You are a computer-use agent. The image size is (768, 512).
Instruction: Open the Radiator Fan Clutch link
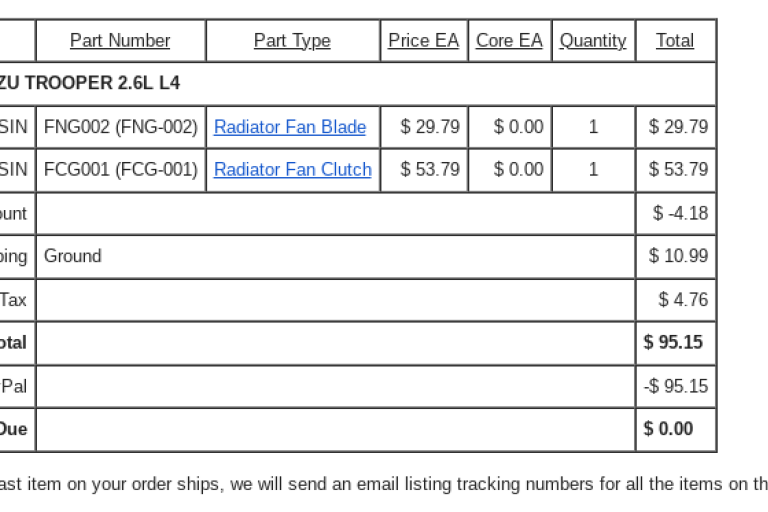(x=292, y=170)
